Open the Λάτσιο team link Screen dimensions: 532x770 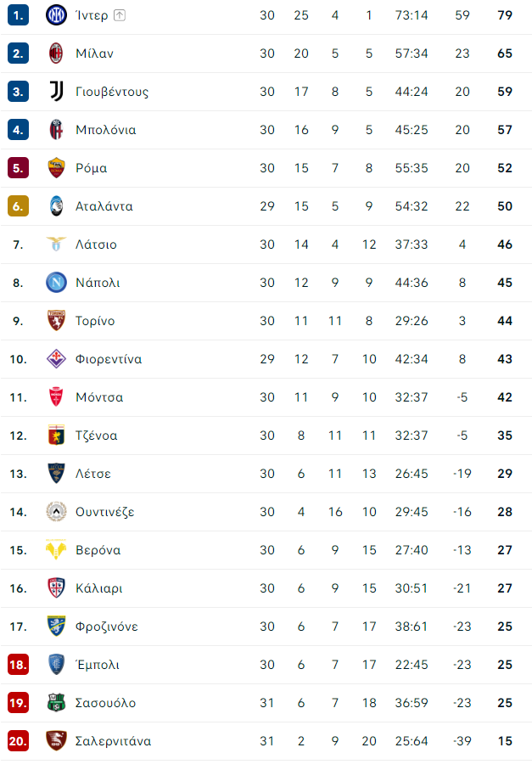96,244
